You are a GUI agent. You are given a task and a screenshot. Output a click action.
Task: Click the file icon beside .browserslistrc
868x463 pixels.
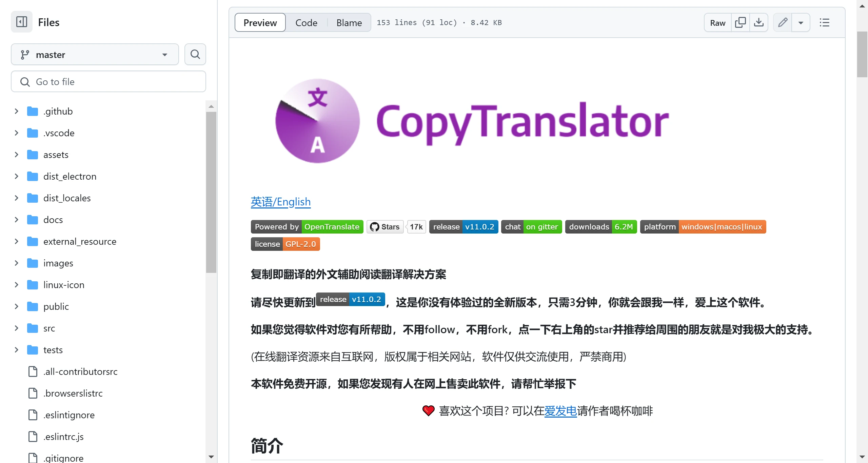coord(33,393)
